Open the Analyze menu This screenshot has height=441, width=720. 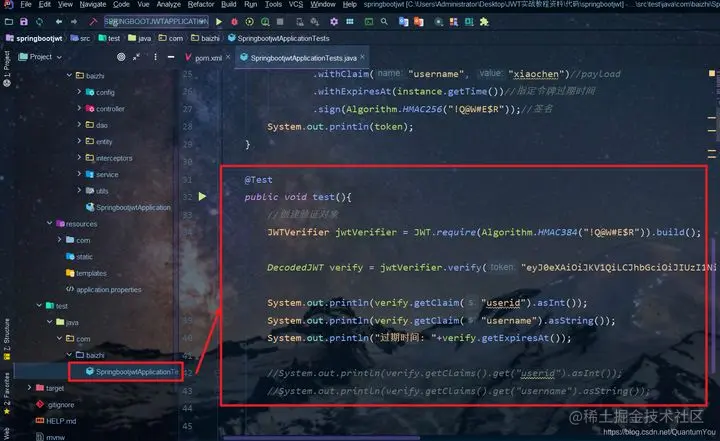pyautogui.click(x=169, y=4)
